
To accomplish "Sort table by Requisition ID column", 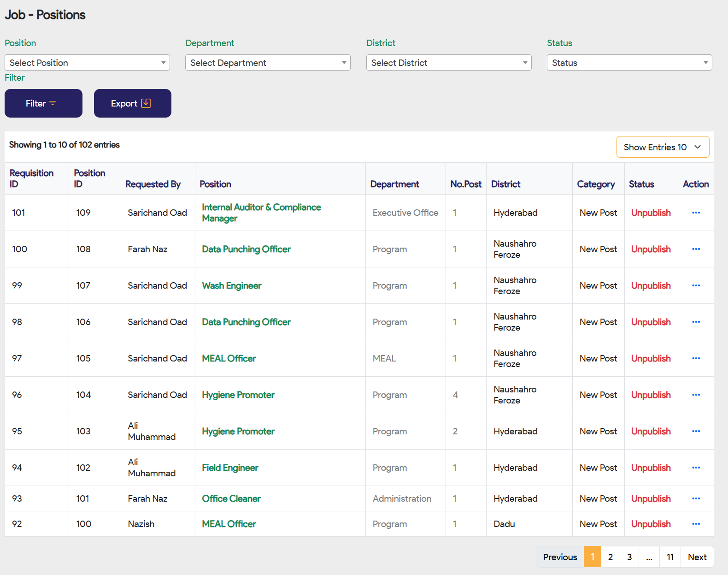I will tap(31, 178).
